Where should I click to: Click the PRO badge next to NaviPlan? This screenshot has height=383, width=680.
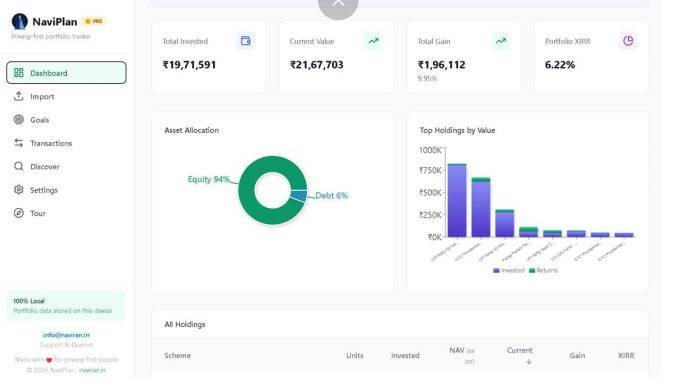tap(94, 21)
